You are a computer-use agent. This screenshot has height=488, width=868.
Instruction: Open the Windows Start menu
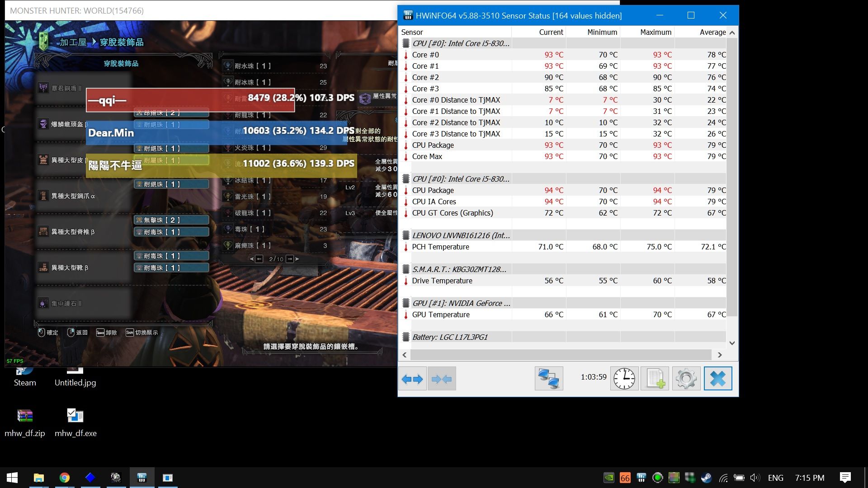12,478
